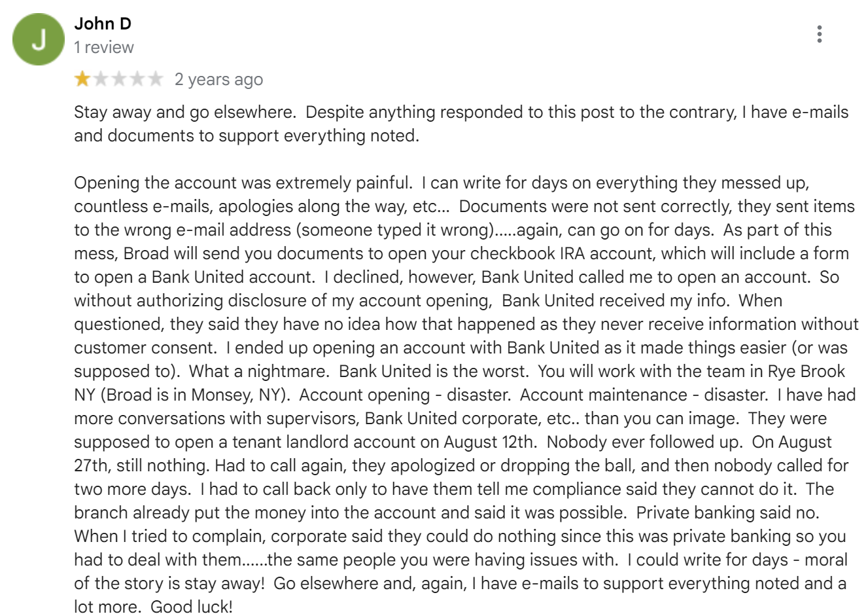The image size is (868, 614).
Task: Click the "2 years ago" timestamp
Action: (x=218, y=79)
